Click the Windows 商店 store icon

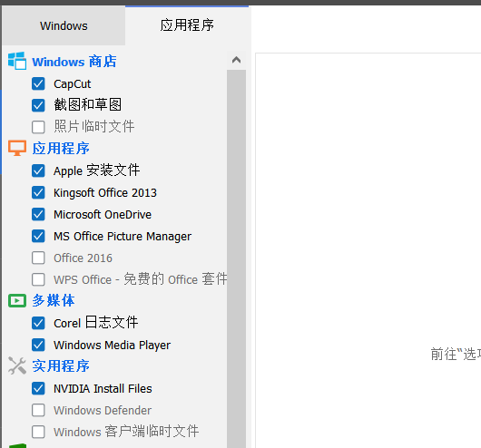17,61
